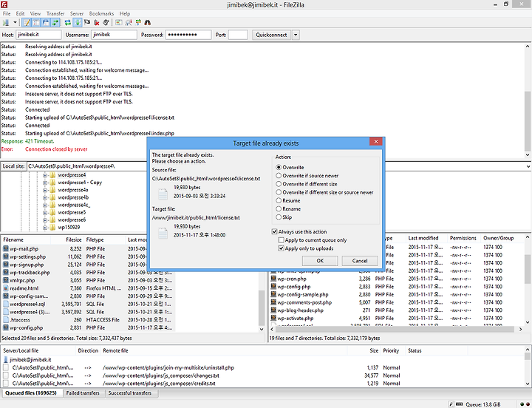The width and height of the screenshot is (532, 408).
Task: Toggle directory comparison icon
Action: [129, 23]
